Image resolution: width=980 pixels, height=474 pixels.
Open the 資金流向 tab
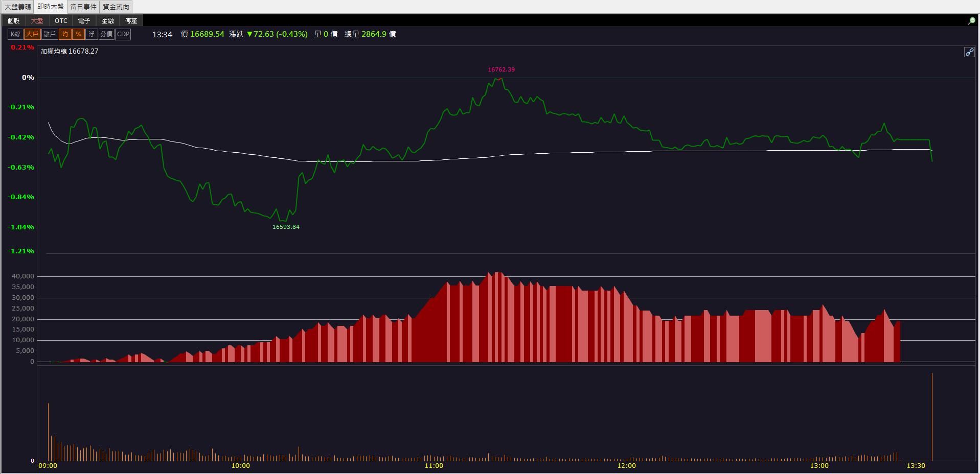(116, 7)
